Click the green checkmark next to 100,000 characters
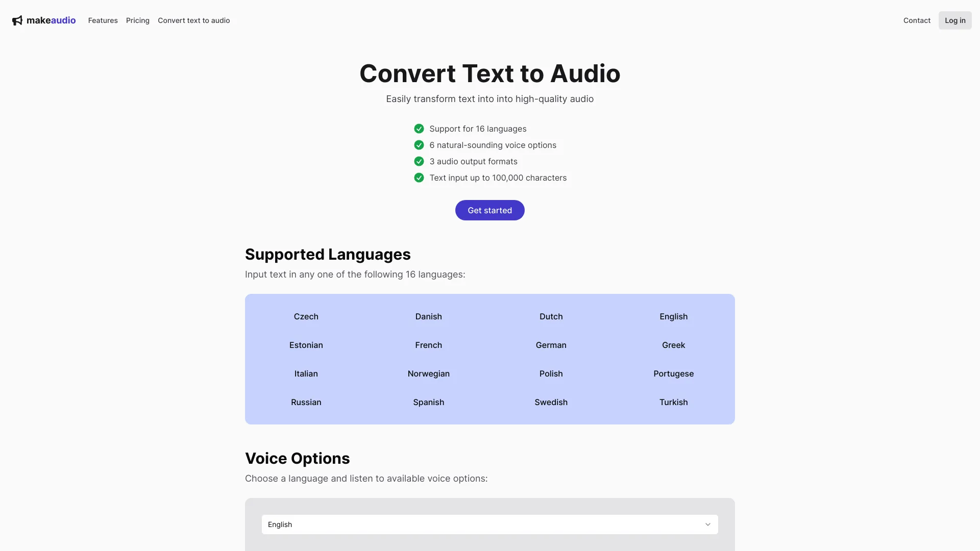This screenshot has width=980, height=551. click(x=419, y=178)
